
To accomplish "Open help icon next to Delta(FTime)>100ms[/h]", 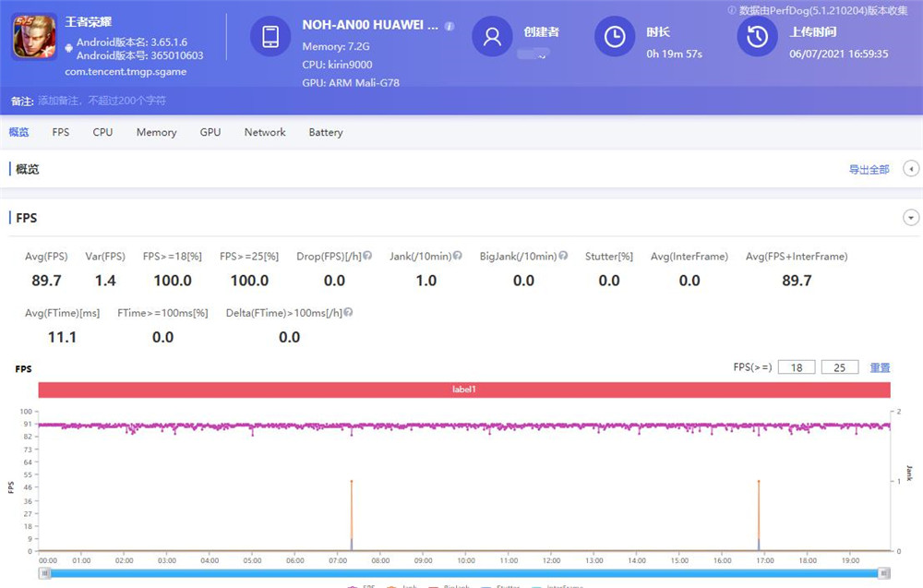I will [x=348, y=312].
